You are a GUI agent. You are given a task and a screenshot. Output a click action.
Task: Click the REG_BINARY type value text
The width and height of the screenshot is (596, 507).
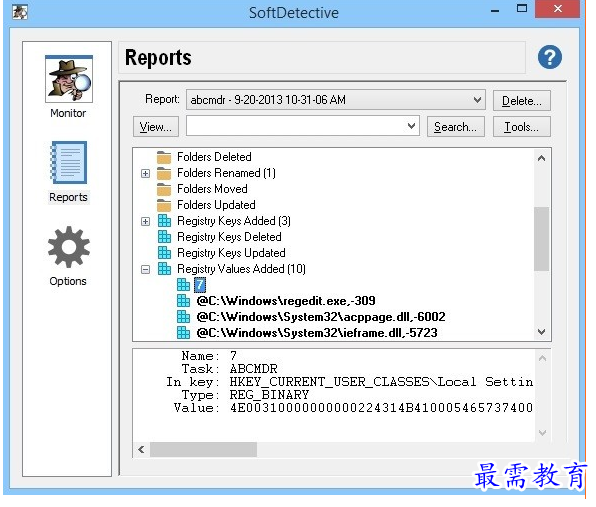(x=269, y=395)
